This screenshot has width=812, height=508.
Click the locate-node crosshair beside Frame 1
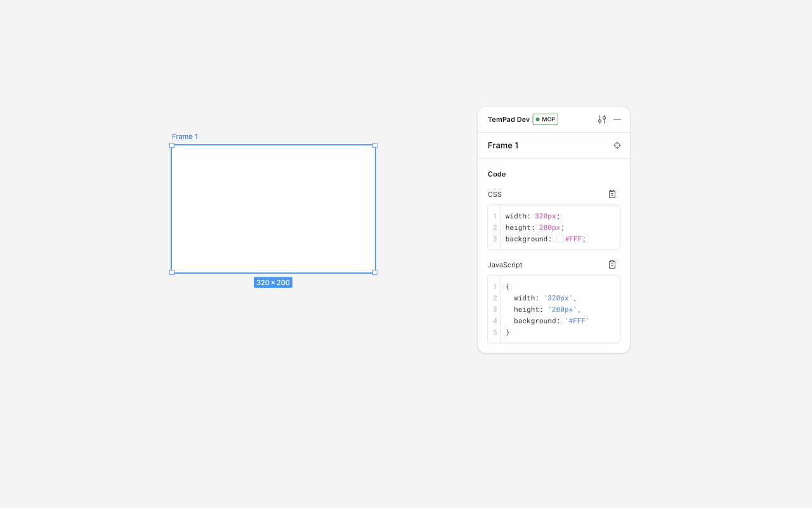[617, 145]
